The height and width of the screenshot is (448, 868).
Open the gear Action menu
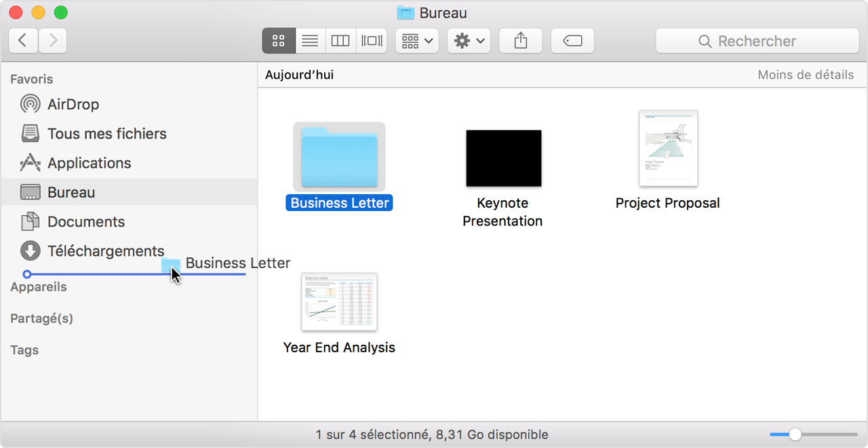click(x=469, y=41)
